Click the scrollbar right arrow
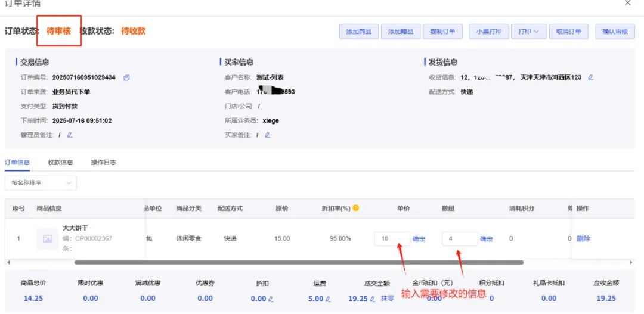 (x=631, y=262)
